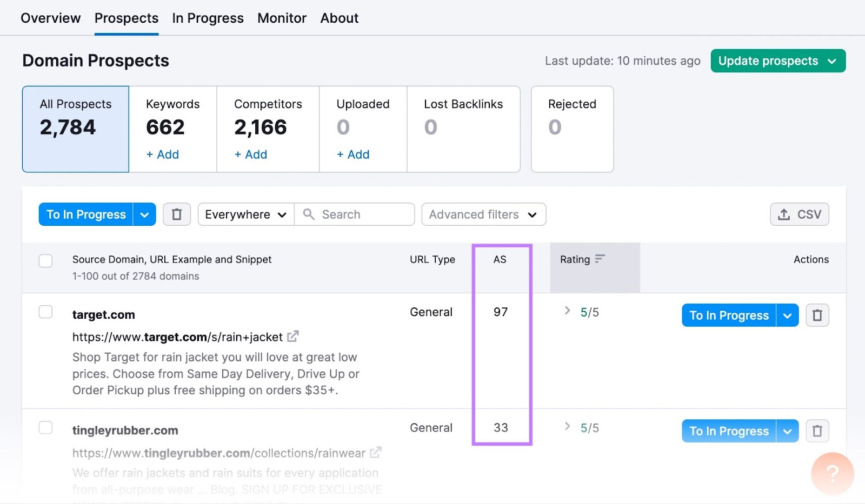Click the bulk delete trash icon in the toolbar
Viewport: 865px width, 504px height.
(176, 214)
